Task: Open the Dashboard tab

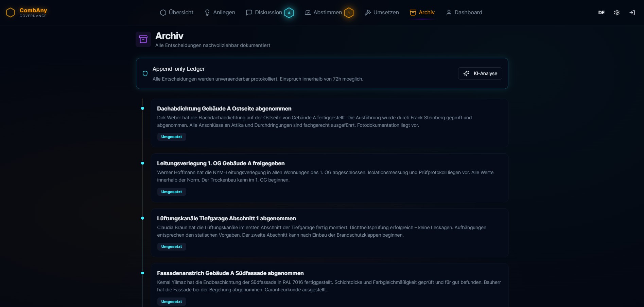Action: 464,13
